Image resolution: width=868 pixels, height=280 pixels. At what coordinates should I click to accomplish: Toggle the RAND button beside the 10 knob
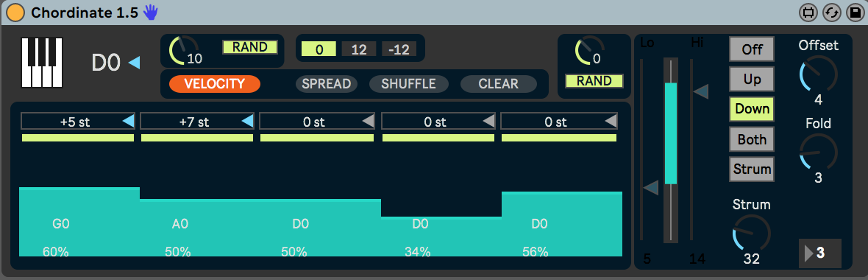click(249, 48)
